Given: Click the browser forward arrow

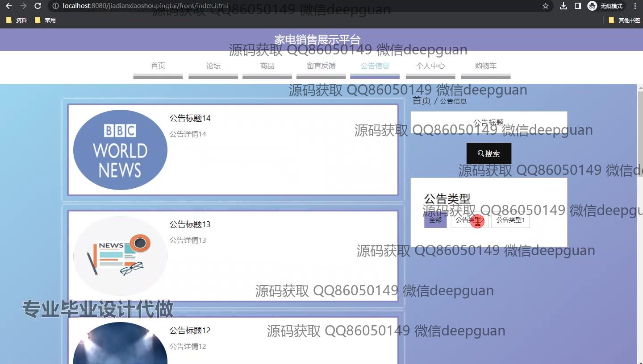Looking at the screenshot, I should click(23, 6).
